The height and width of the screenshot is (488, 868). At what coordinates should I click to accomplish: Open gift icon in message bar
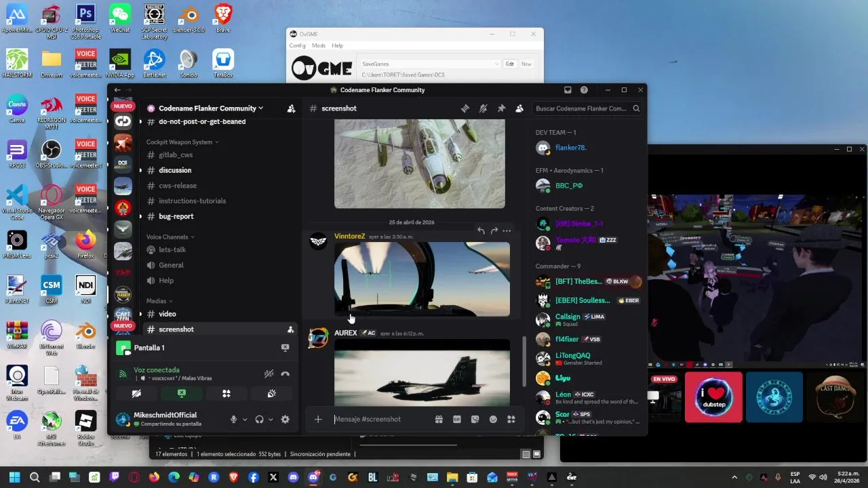click(439, 420)
